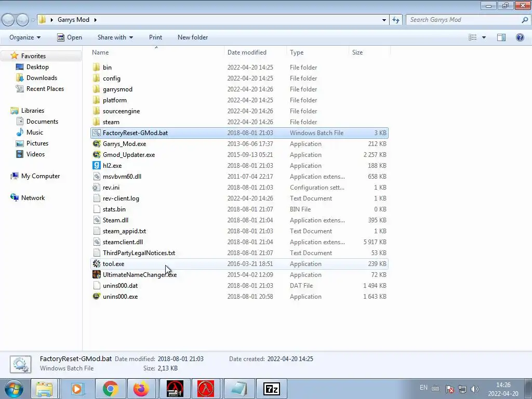Expand the address bar history dropdown
The width and height of the screenshot is (532, 399).
click(384, 20)
